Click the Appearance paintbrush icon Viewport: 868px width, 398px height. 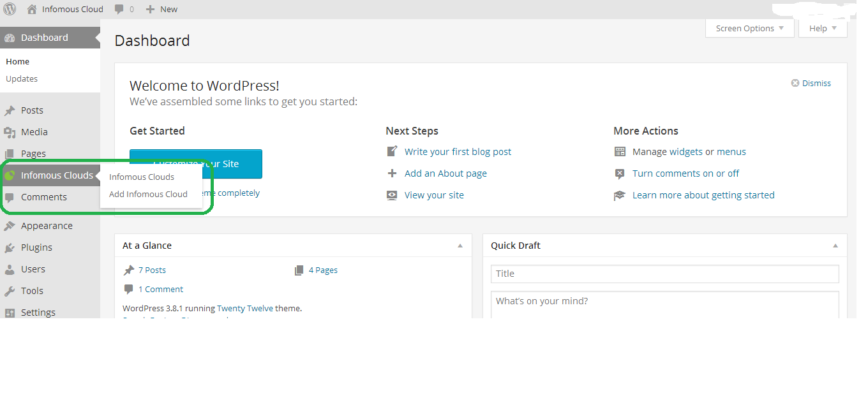(x=10, y=226)
